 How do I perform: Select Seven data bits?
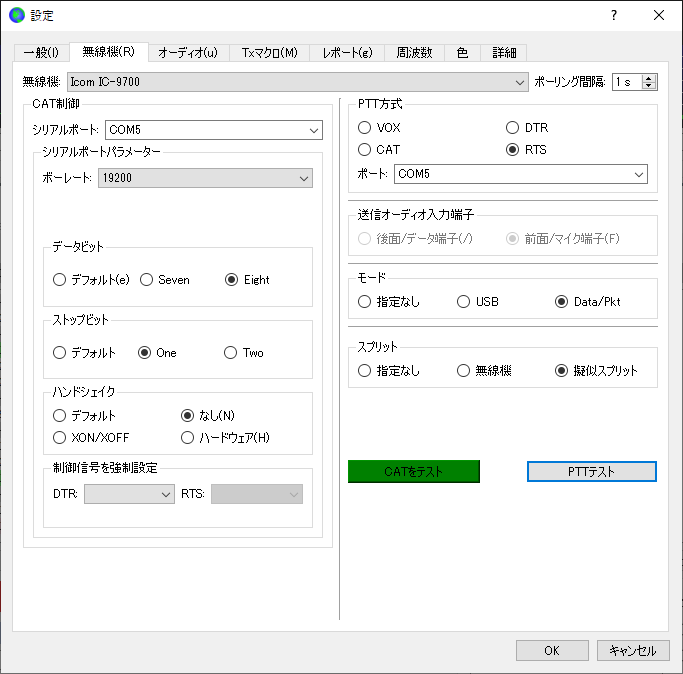(165, 279)
